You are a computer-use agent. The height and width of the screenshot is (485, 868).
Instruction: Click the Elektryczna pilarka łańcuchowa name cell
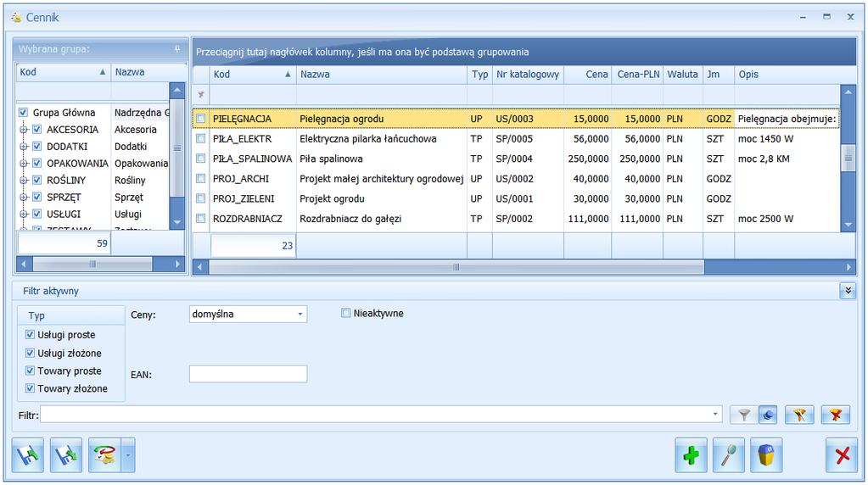pyautogui.click(x=382, y=139)
